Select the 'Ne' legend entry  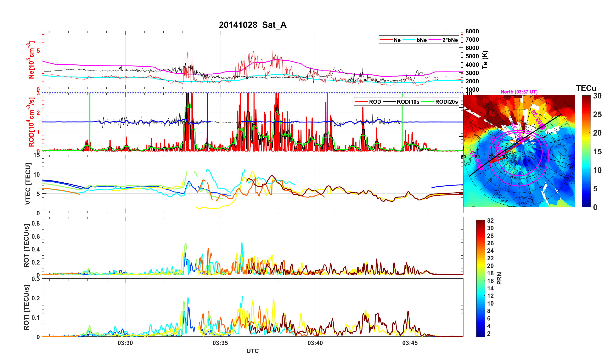[391, 40]
